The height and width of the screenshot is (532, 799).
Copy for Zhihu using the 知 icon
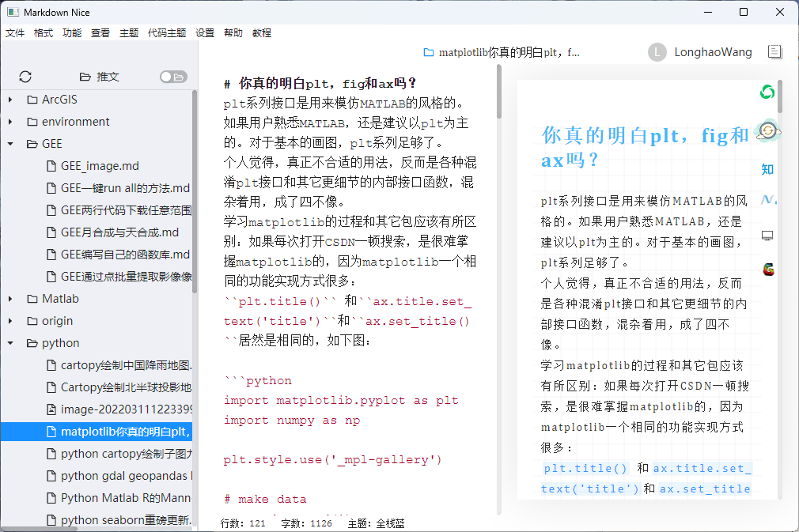(x=767, y=169)
